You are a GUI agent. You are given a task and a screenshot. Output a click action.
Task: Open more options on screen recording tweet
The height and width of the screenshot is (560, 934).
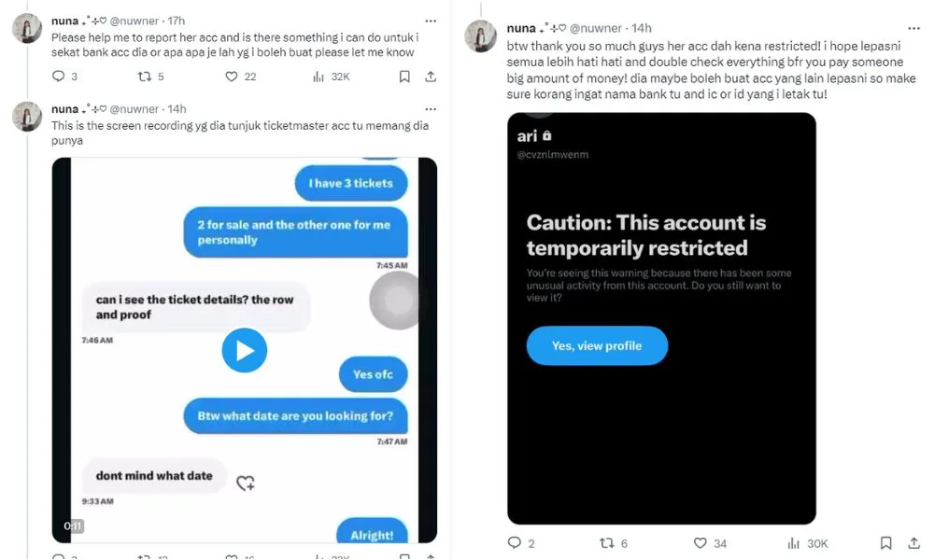pyautogui.click(x=431, y=109)
